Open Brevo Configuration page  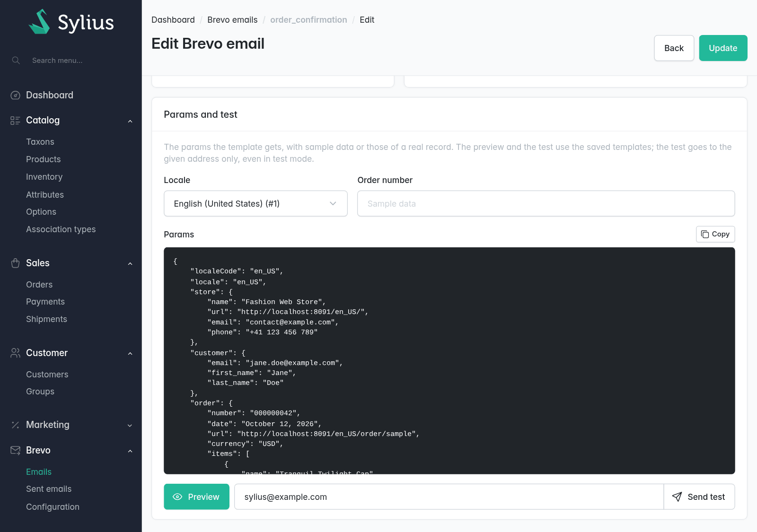(53, 507)
